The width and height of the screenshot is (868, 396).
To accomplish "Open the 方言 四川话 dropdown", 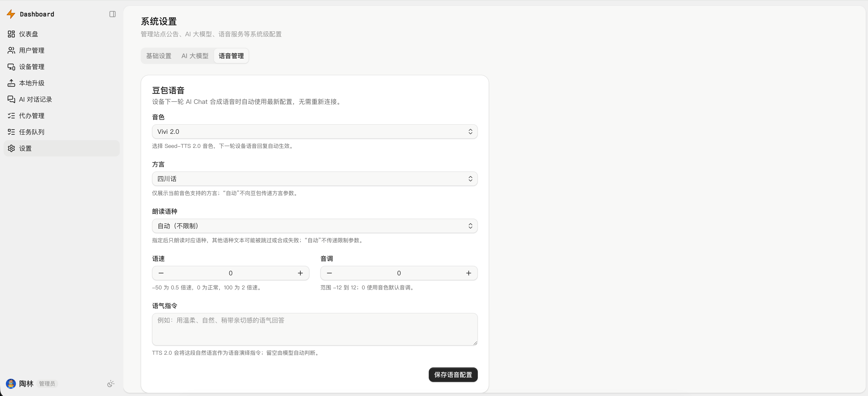I will [315, 179].
